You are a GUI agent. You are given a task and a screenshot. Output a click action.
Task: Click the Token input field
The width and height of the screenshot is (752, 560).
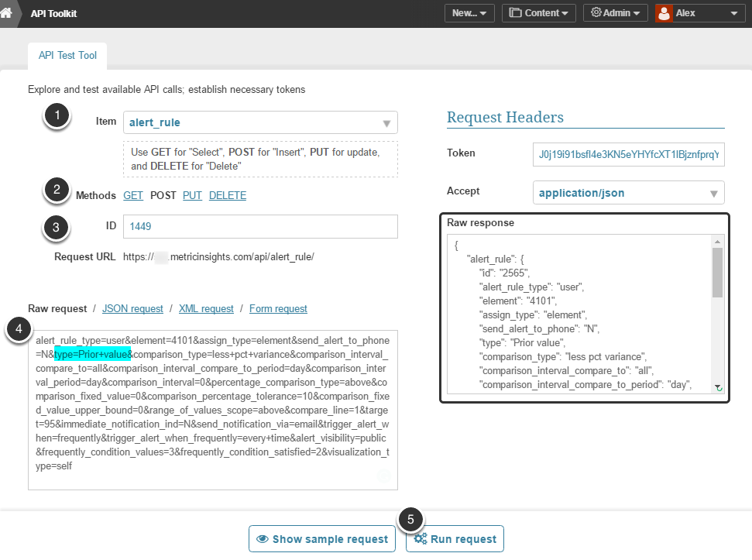pyautogui.click(x=628, y=153)
